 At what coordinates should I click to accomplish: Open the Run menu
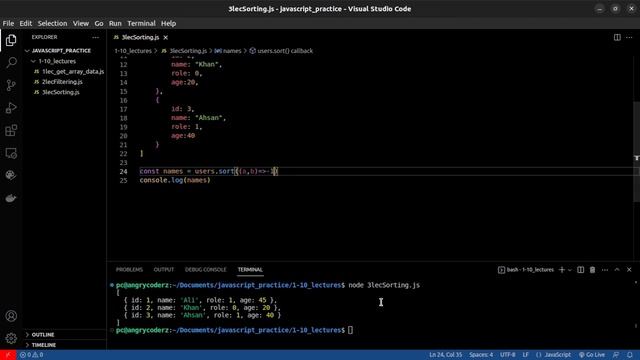click(x=115, y=23)
